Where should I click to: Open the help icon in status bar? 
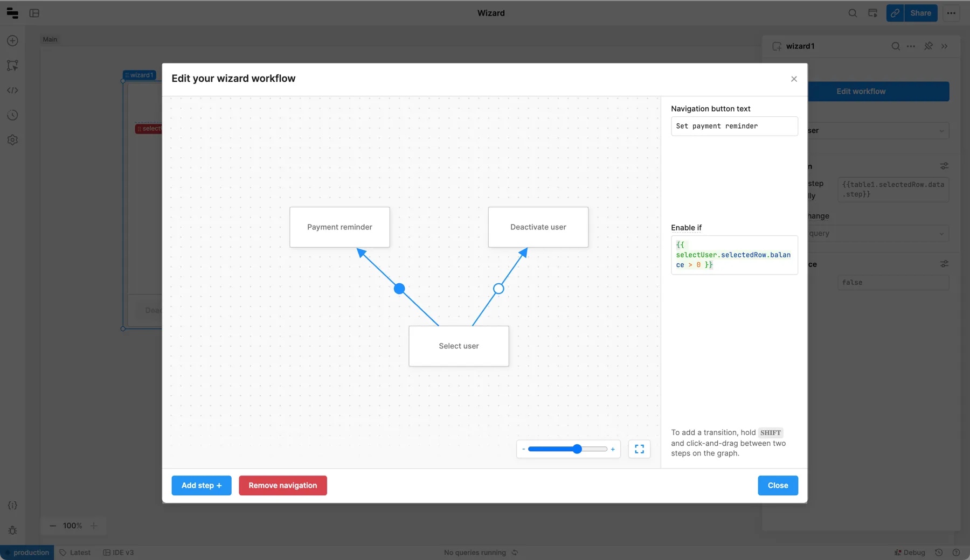point(957,553)
